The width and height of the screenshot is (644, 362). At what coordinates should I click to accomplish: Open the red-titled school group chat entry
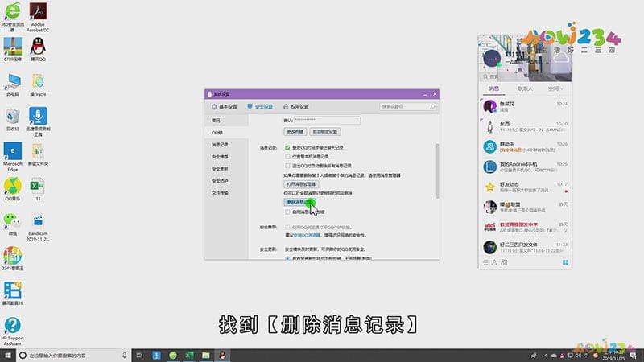pyautogui.click(x=525, y=228)
